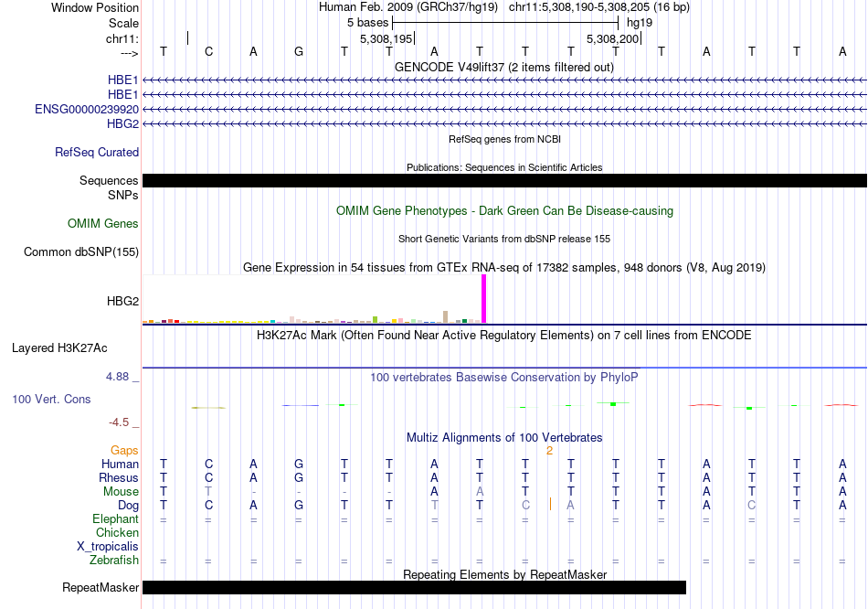
Task: Open the ENSG00000239920 gene label
Action: tap(87, 109)
